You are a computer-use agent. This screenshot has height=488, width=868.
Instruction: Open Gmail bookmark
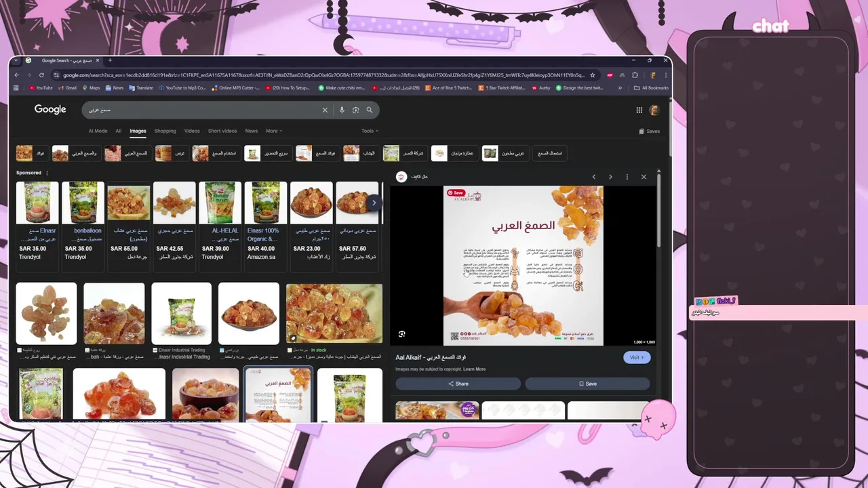67,87
